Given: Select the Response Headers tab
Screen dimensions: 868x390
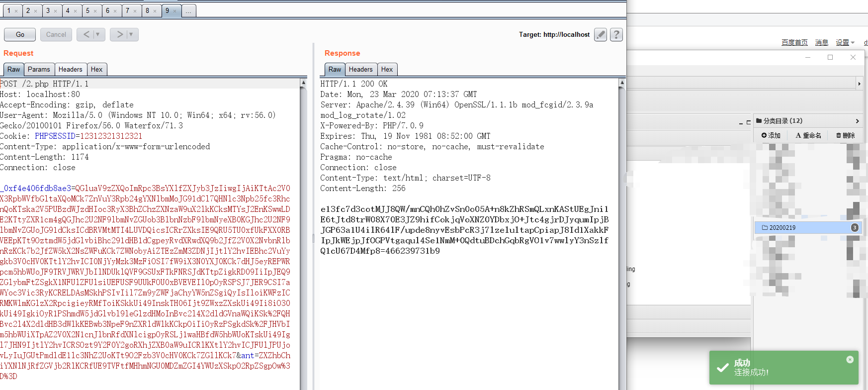Looking at the screenshot, I should click(x=360, y=69).
